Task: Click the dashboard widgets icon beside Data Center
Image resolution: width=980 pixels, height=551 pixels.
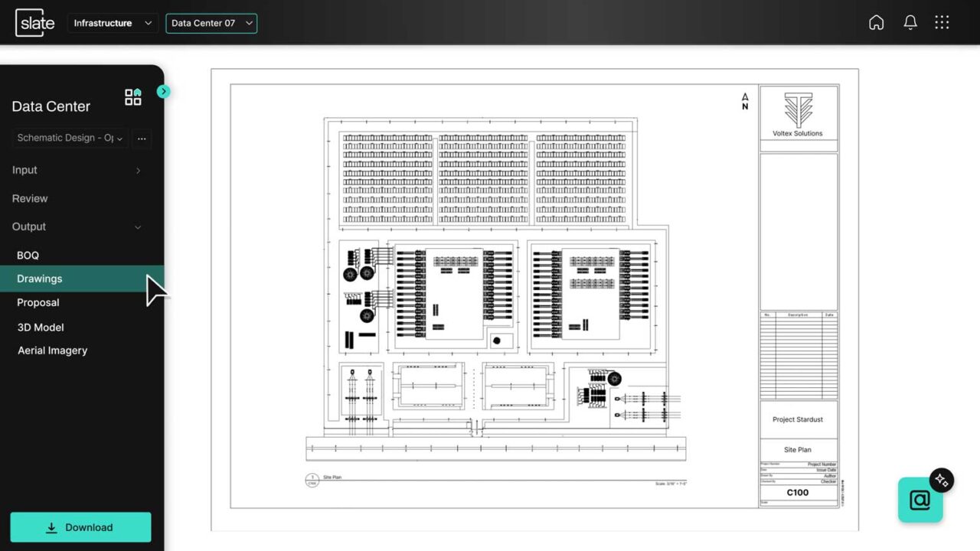Action: (x=133, y=97)
